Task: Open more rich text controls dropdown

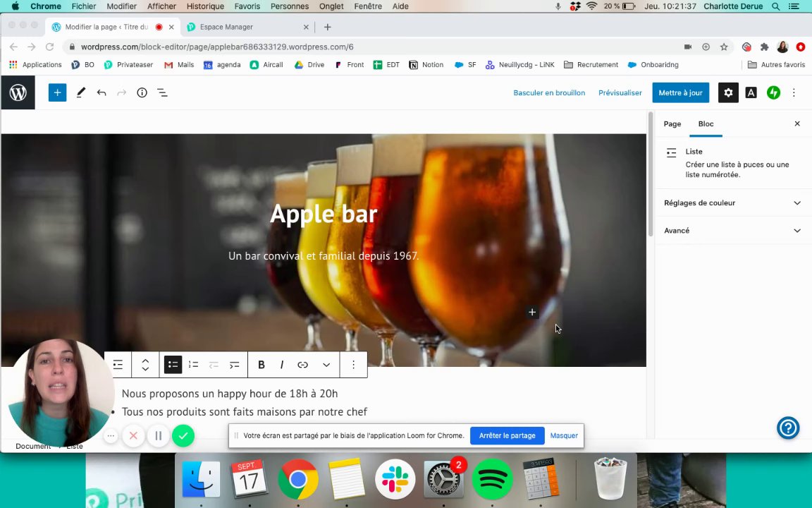Action: point(326,365)
